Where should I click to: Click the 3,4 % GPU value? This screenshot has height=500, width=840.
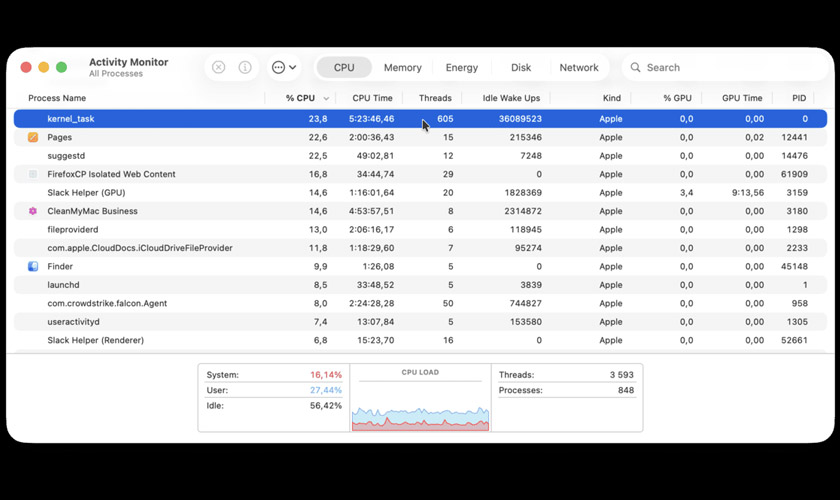[x=686, y=192]
